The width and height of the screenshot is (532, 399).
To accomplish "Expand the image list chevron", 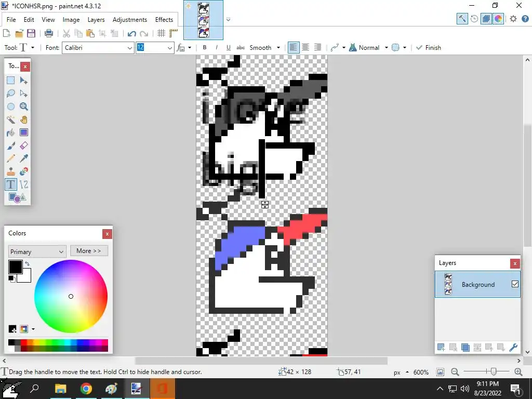I will pyautogui.click(x=229, y=19).
